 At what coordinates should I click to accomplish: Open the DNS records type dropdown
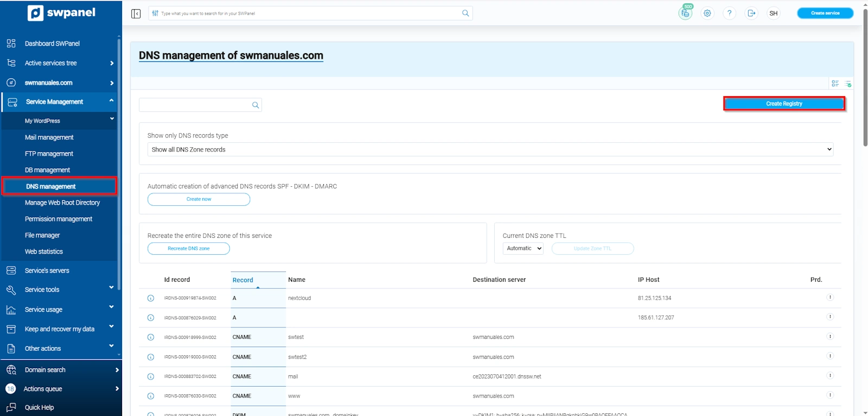tap(490, 149)
